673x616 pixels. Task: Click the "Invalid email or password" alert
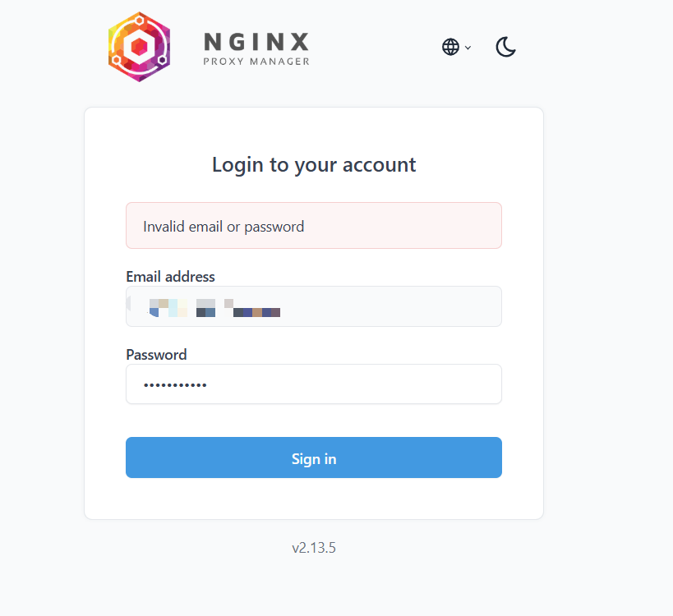tap(313, 226)
